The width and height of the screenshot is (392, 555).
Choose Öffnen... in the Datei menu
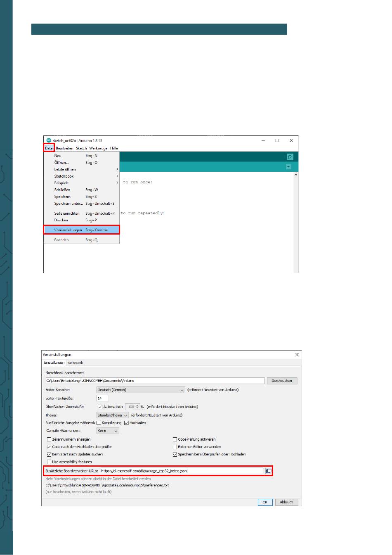pyautogui.click(x=81, y=163)
